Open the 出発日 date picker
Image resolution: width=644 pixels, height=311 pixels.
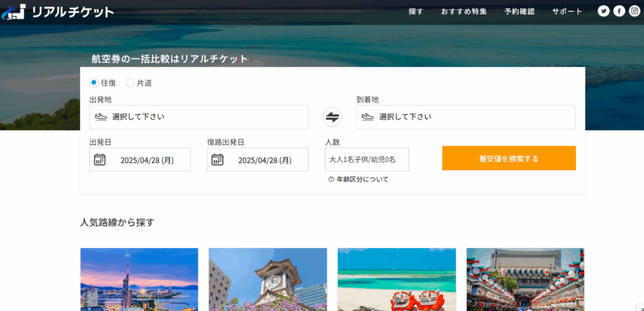click(x=140, y=160)
